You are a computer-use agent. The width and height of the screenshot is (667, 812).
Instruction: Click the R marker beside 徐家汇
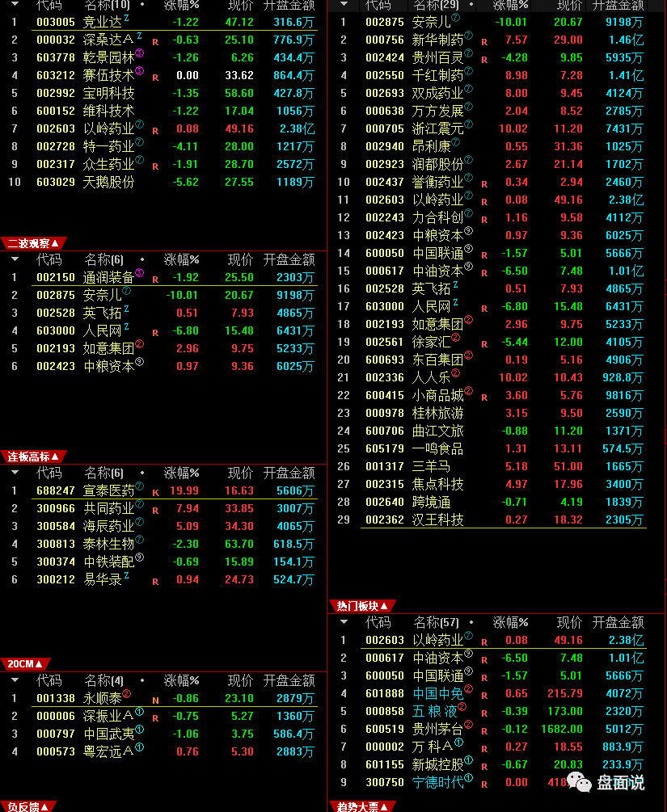pyautogui.click(x=484, y=344)
